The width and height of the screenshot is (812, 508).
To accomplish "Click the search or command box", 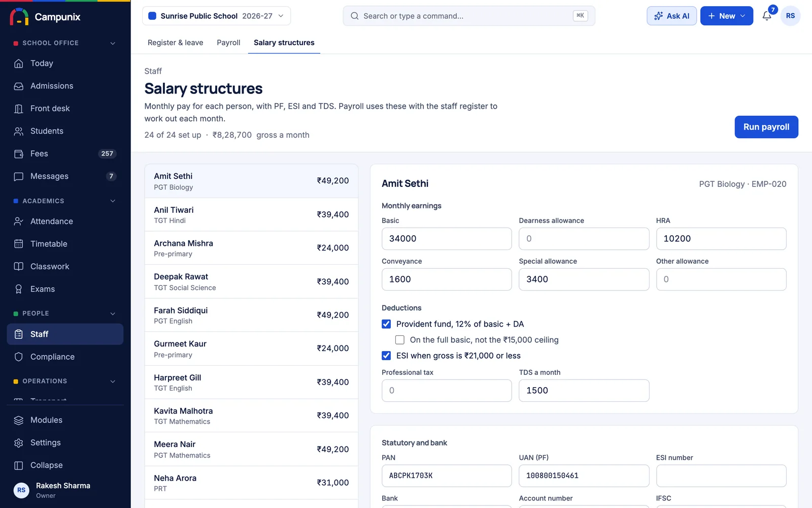I will [x=469, y=16].
